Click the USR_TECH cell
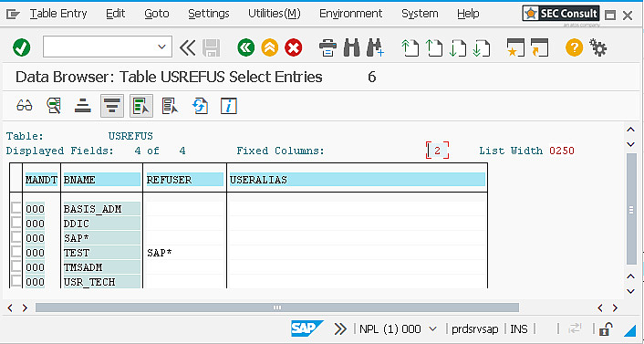This screenshot has height=344, width=644. point(101,282)
